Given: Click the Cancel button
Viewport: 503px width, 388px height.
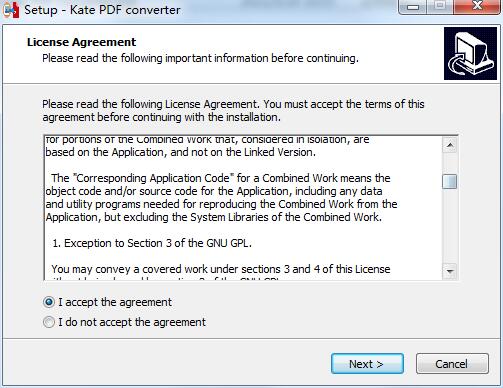Looking at the screenshot, I should click(x=452, y=364).
